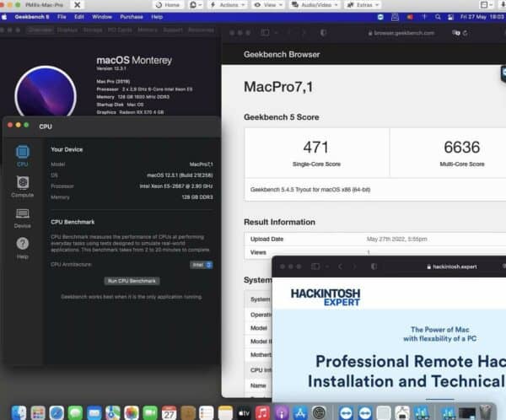Open the Window menu

(x=102, y=17)
